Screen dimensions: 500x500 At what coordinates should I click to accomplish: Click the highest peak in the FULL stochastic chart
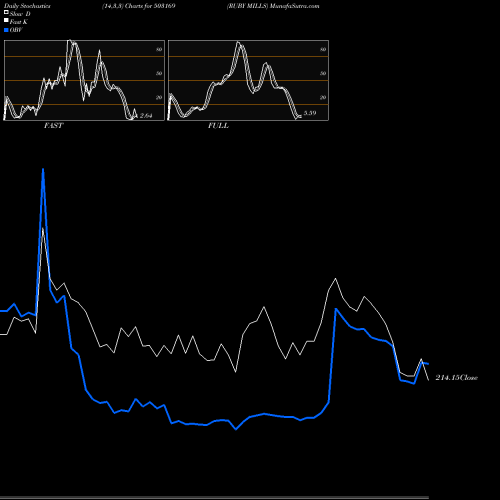tap(238, 42)
